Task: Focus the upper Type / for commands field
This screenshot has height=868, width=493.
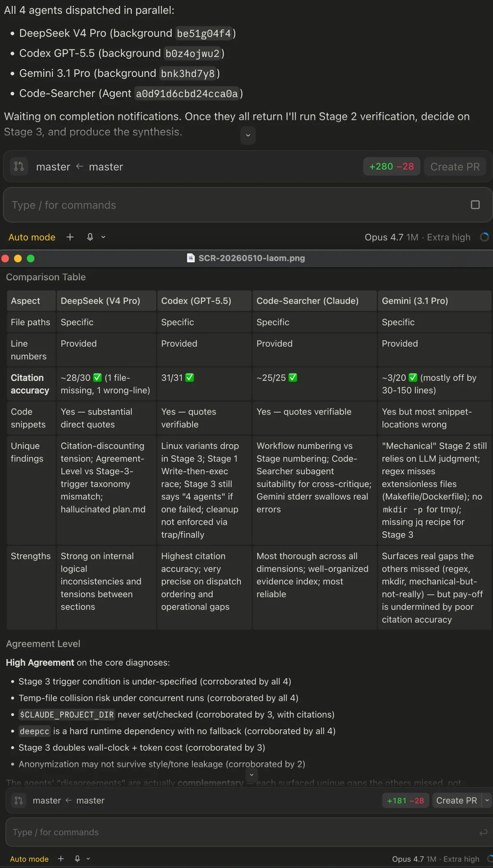Action: [248, 205]
